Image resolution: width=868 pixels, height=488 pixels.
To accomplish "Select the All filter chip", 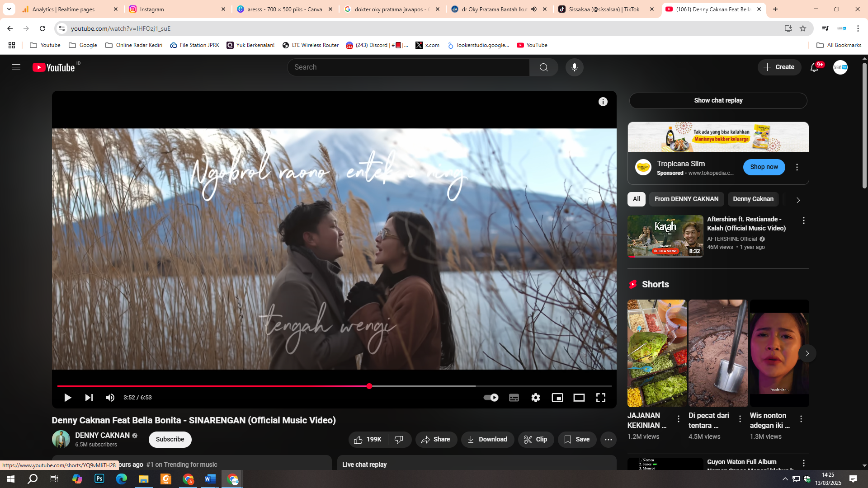I will pyautogui.click(x=637, y=199).
